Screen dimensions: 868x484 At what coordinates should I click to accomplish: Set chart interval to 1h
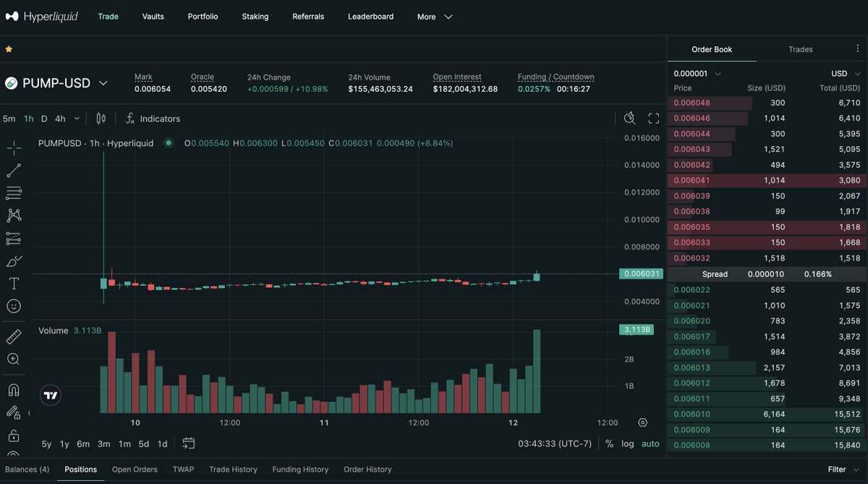(28, 119)
